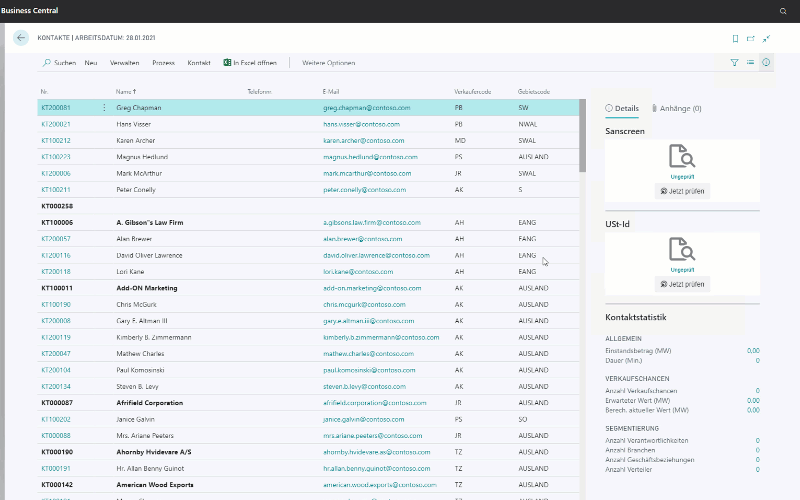The image size is (800, 500).
Task: Click the Mark McArthur name cell
Action: 139,173
